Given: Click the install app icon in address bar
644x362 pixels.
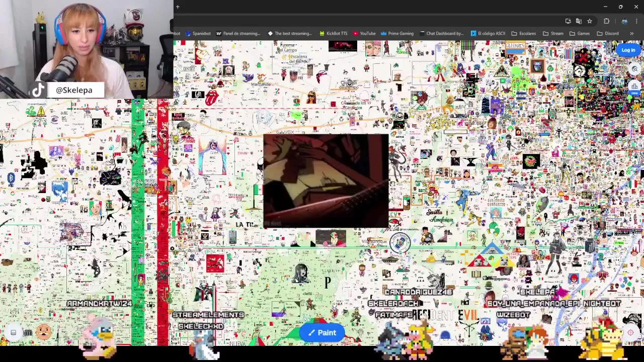Looking at the screenshot, I should [568, 21].
